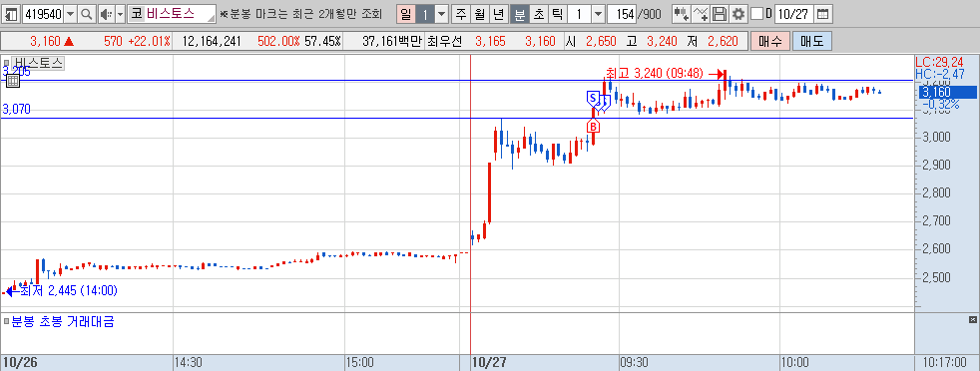Click the 10/27 date label on the time axis

489,362
